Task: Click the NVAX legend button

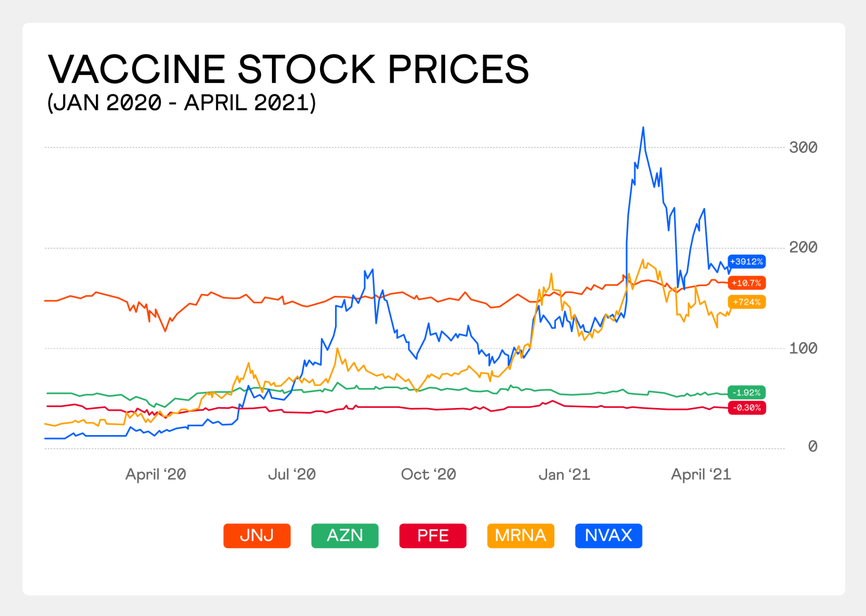Action: 608,536
